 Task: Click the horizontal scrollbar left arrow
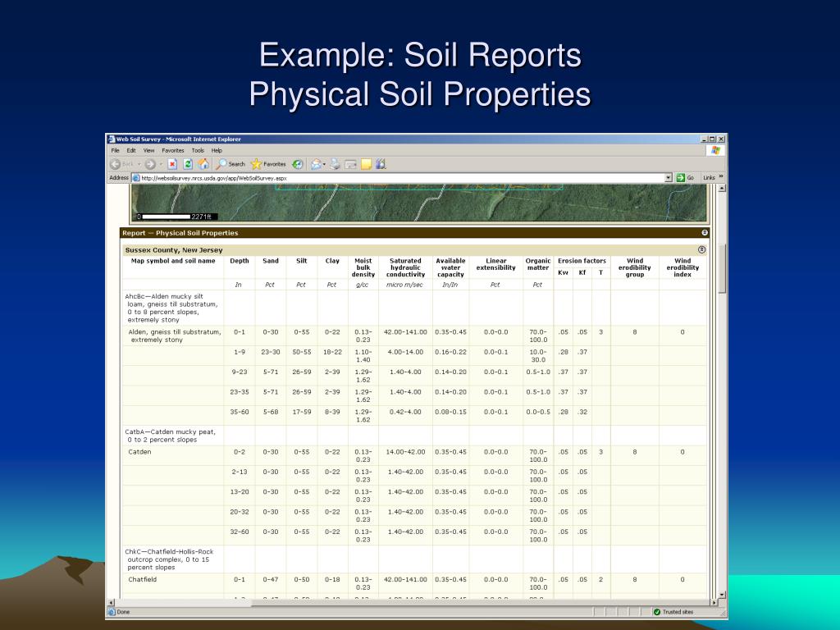point(112,603)
